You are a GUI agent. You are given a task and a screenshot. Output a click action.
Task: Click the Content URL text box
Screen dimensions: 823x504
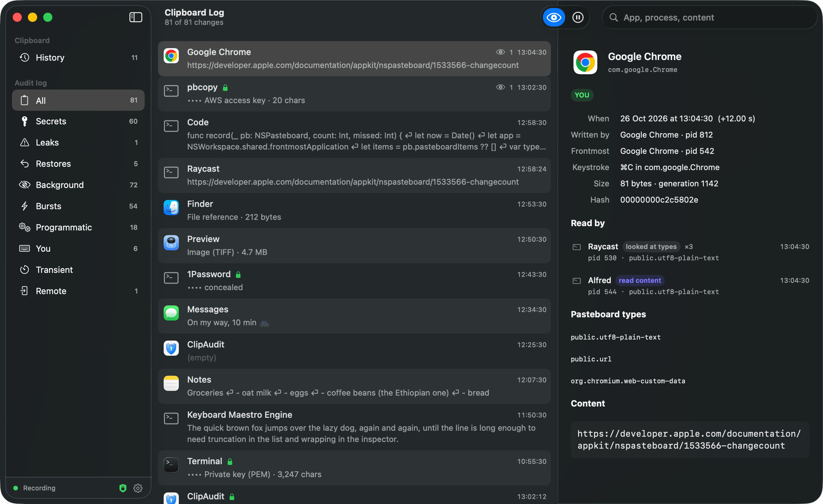click(690, 440)
